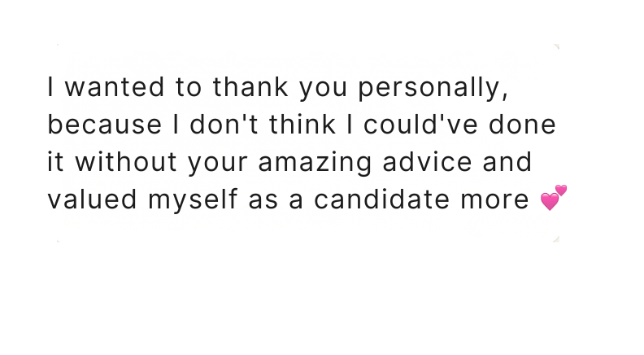Click the word "valued" on last line
Screen dimensions: 644x355
93,199
